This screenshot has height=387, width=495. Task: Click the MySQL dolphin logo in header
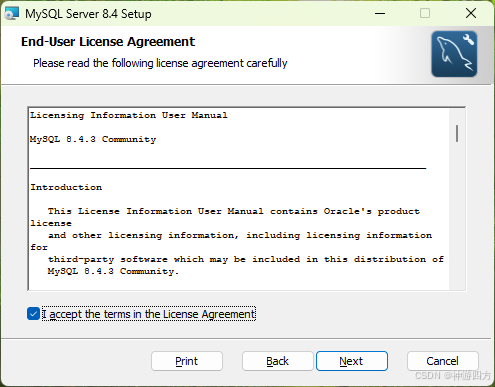coord(454,54)
